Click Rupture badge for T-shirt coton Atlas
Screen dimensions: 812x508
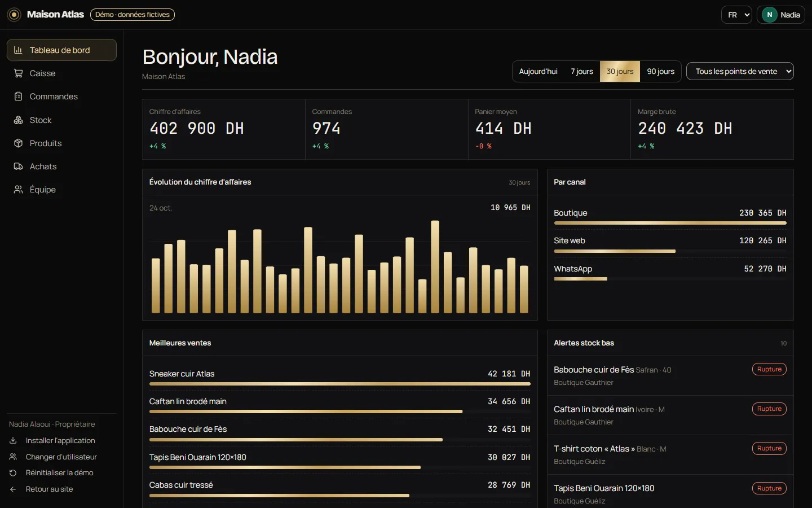click(x=769, y=448)
